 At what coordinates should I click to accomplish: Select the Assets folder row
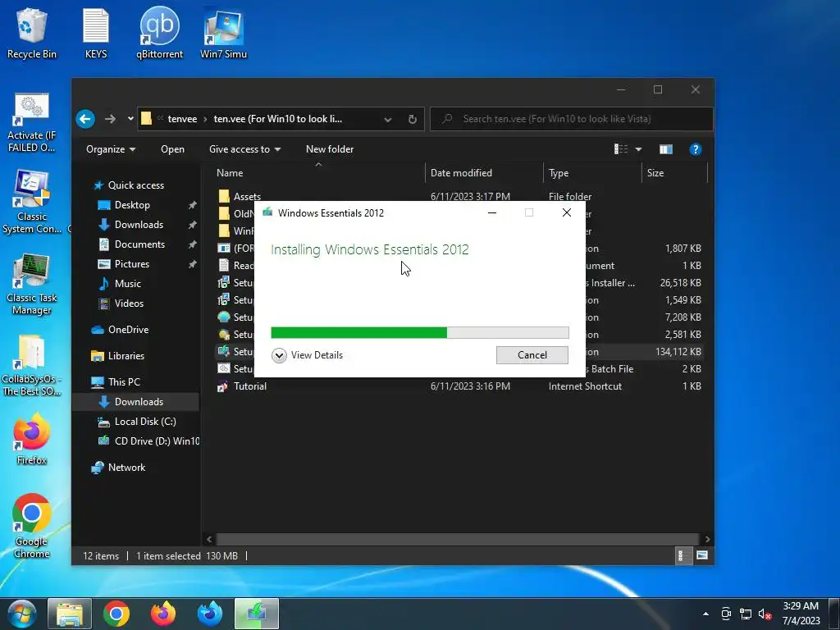pyautogui.click(x=460, y=197)
